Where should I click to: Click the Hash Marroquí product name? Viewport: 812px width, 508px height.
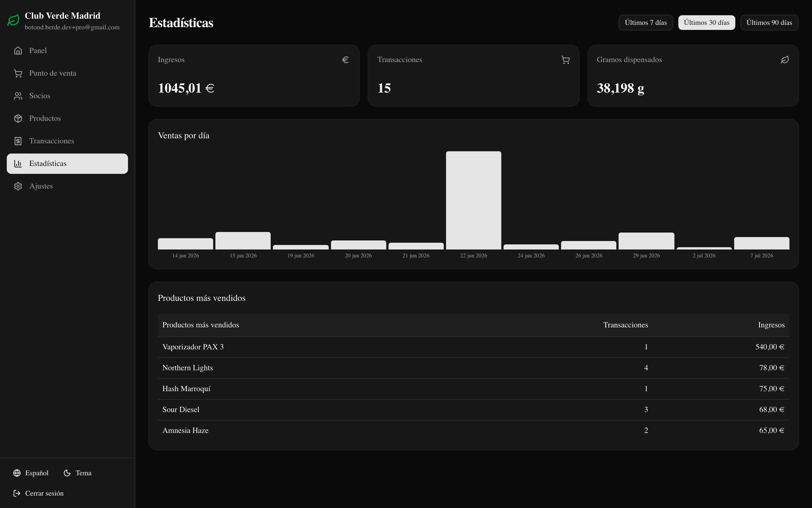[186, 388]
